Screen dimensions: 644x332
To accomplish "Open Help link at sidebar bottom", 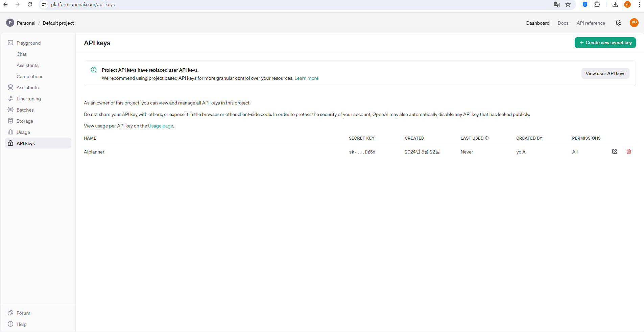I will tap(21, 324).
